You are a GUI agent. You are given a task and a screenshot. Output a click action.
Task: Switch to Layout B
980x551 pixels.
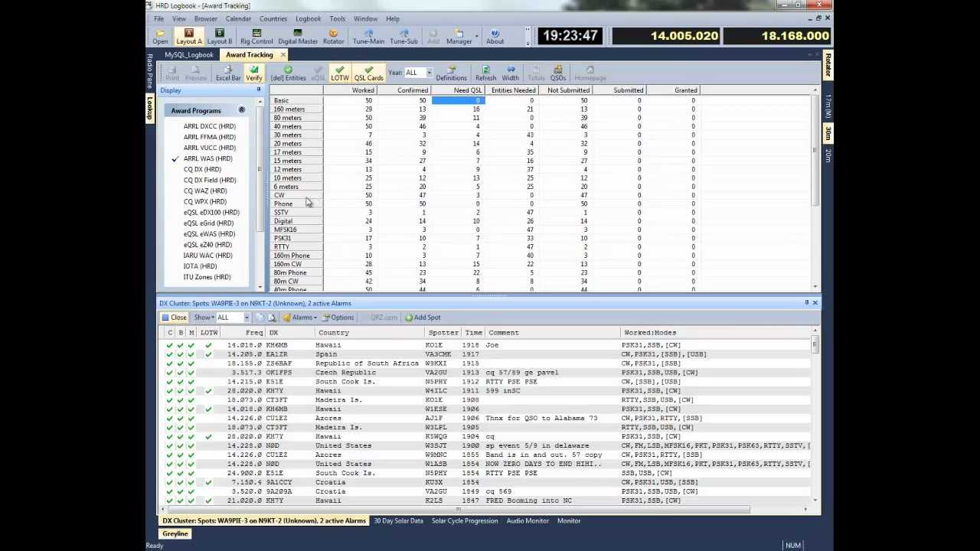(x=219, y=37)
